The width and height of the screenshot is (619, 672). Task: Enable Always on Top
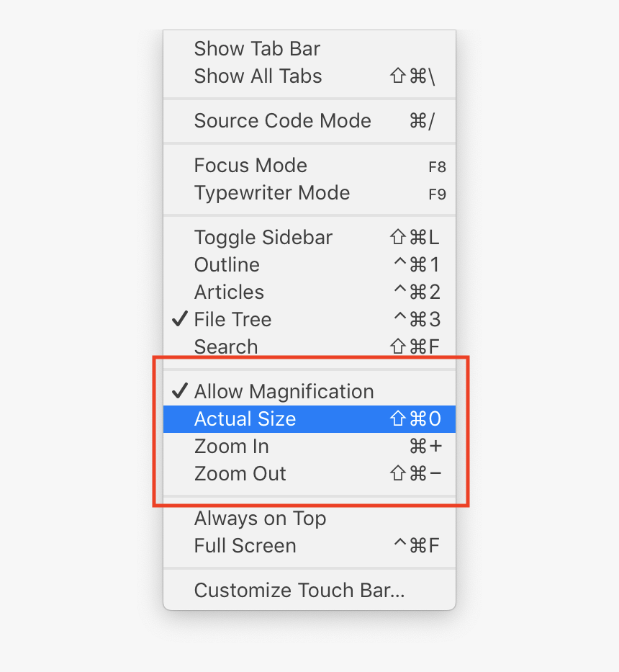click(x=260, y=518)
